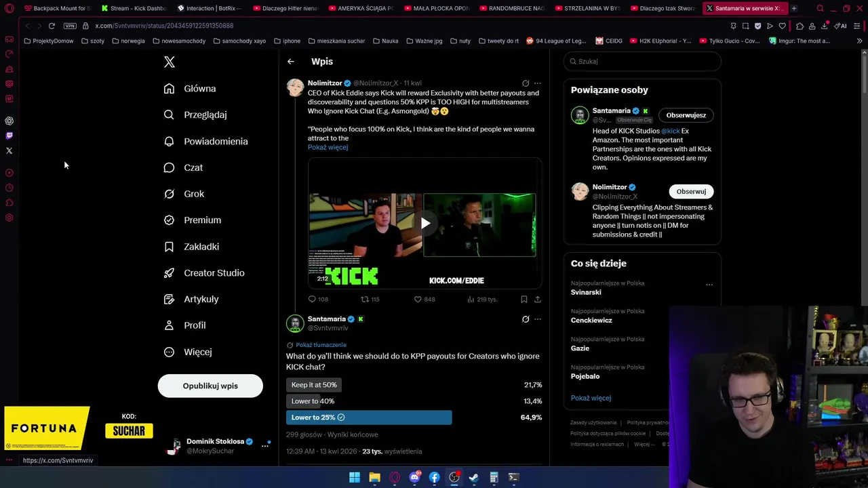Image resolution: width=868 pixels, height=488 pixels.
Task: Open Główna home page
Action: pos(190,89)
